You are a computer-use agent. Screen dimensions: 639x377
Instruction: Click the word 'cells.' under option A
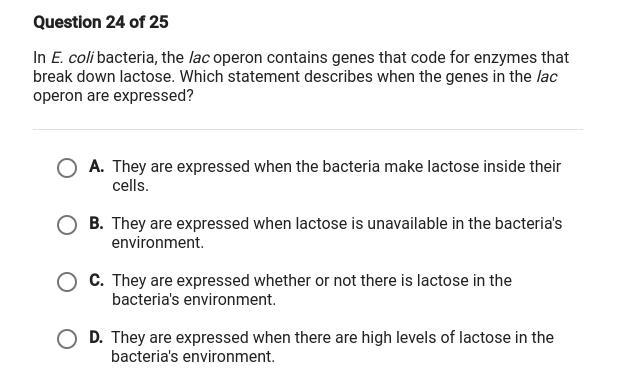tap(130, 185)
